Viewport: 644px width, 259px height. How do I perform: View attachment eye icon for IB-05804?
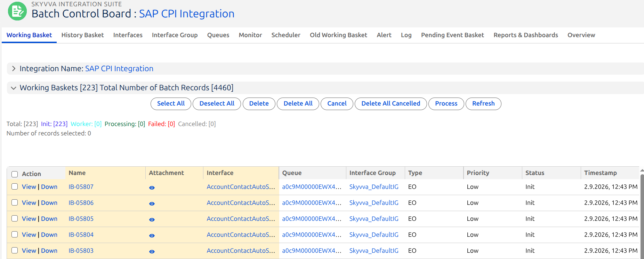(152, 235)
